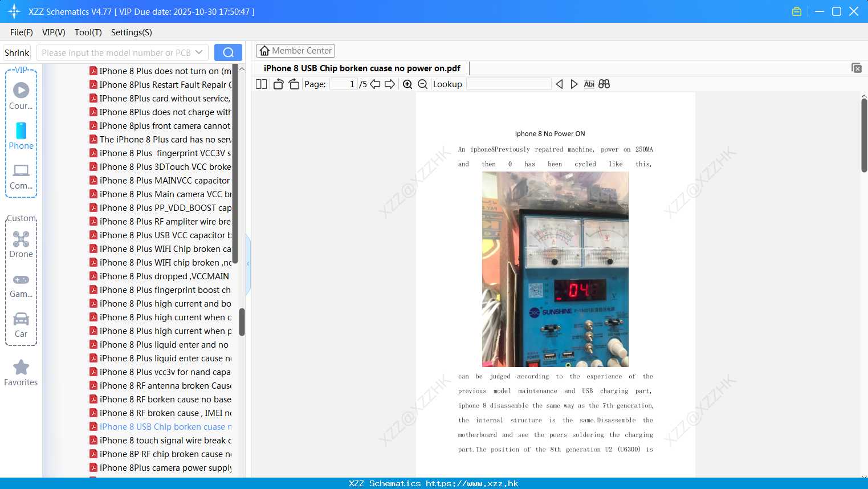Open the Settings(S) menu
This screenshot has height=489, width=868.
click(x=132, y=32)
